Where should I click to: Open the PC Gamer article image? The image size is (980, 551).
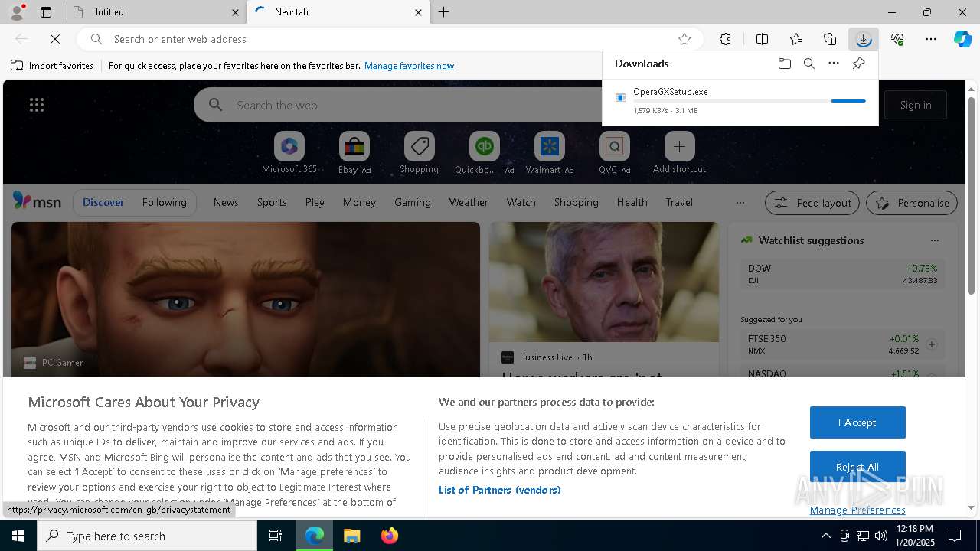click(246, 299)
